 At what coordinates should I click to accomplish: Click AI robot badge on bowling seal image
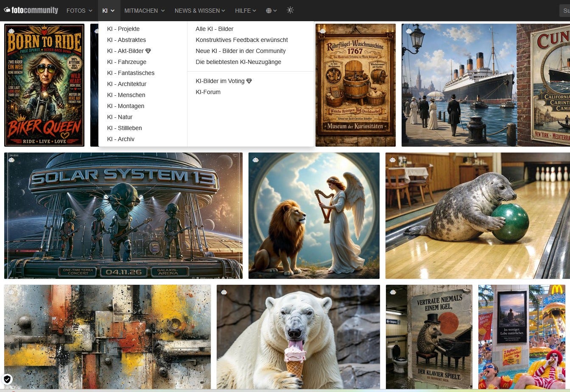pos(393,160)
